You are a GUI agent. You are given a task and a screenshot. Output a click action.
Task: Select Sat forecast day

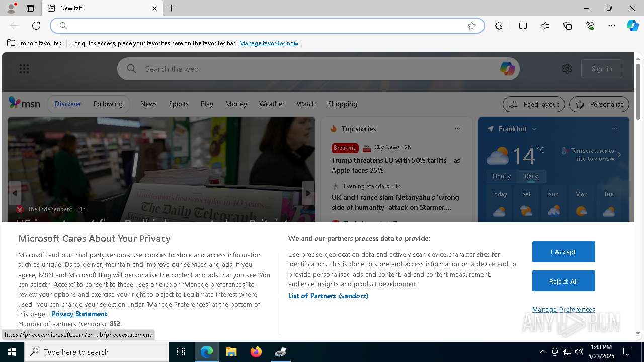tap(526, 205)
